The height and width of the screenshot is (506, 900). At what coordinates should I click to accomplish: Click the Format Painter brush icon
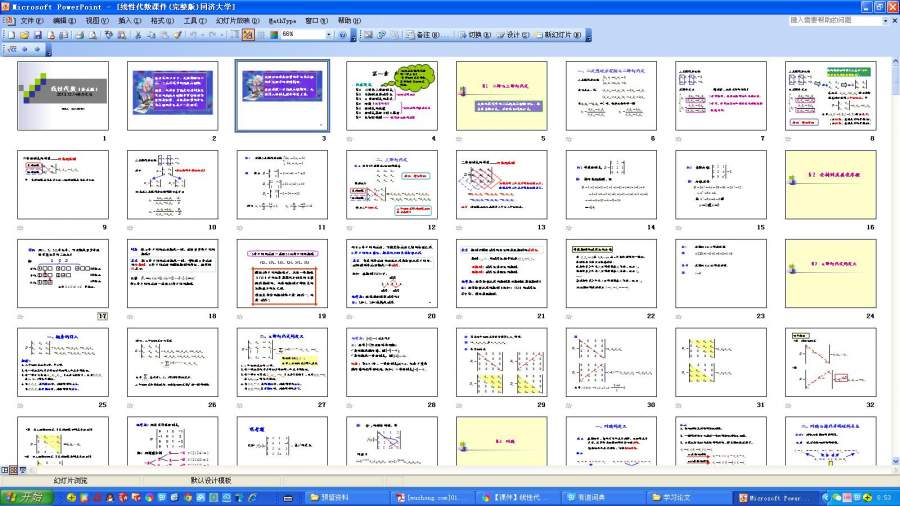click(x=178, y=35)
